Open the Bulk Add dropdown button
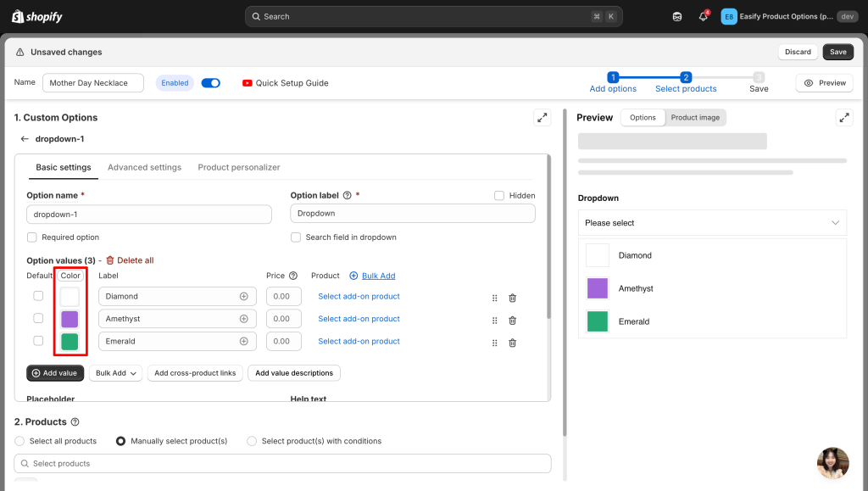 tap(117, 373)
